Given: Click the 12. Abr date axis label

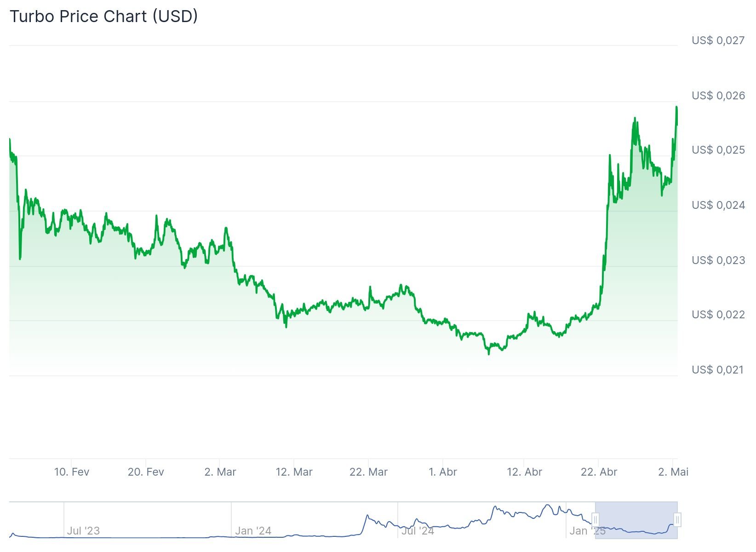Looking at the screenshot, I should (x=524, y=472).
